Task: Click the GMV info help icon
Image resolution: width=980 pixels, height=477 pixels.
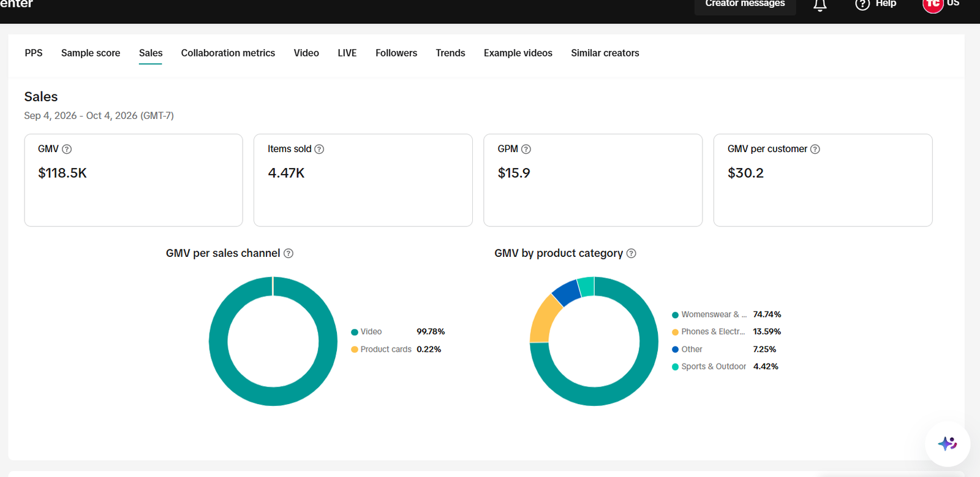Action: point(67,149)
